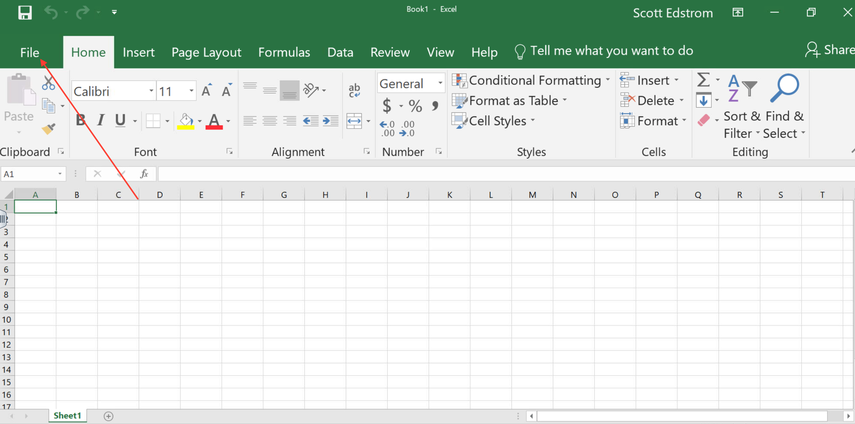
Task: Toggle Italic formatting
Action: (100, 121)
